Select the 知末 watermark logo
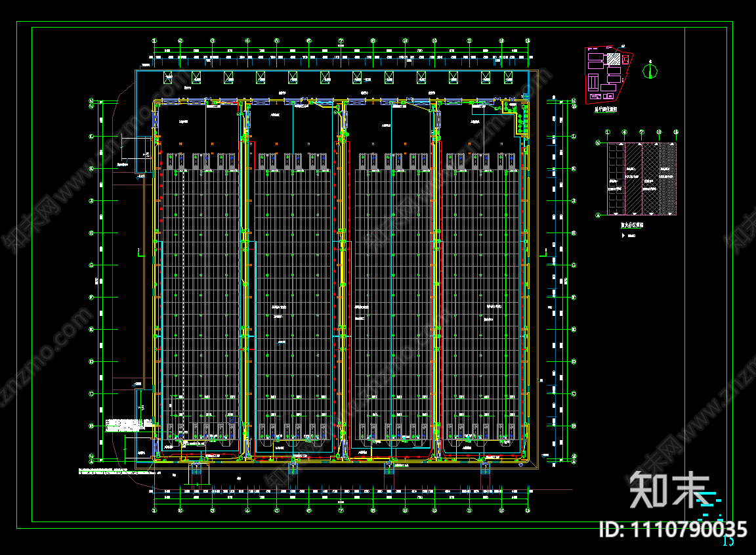Image resolution: width=756 pixels, height=555 pixels. tap(669, 489)
